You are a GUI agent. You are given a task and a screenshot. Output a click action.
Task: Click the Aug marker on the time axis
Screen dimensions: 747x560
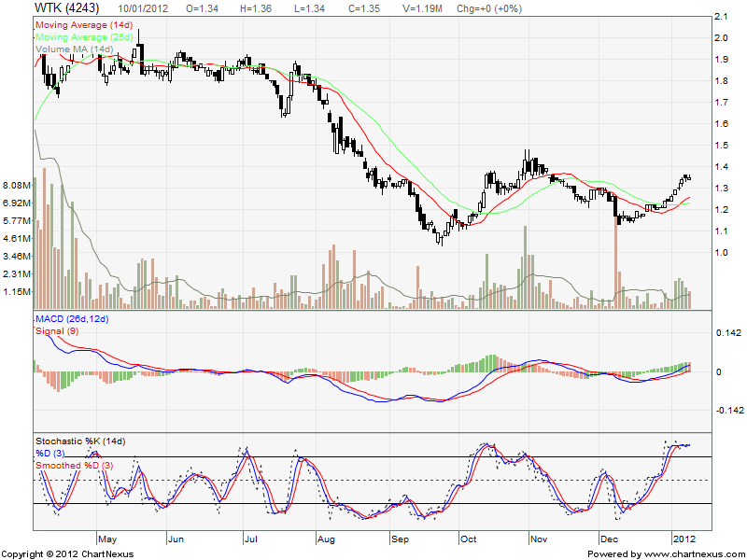coord(325,539)
